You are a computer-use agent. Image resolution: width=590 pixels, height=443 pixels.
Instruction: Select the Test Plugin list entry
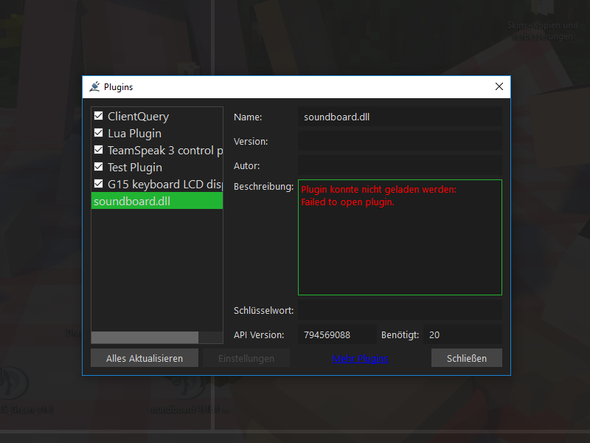[135, 167]
